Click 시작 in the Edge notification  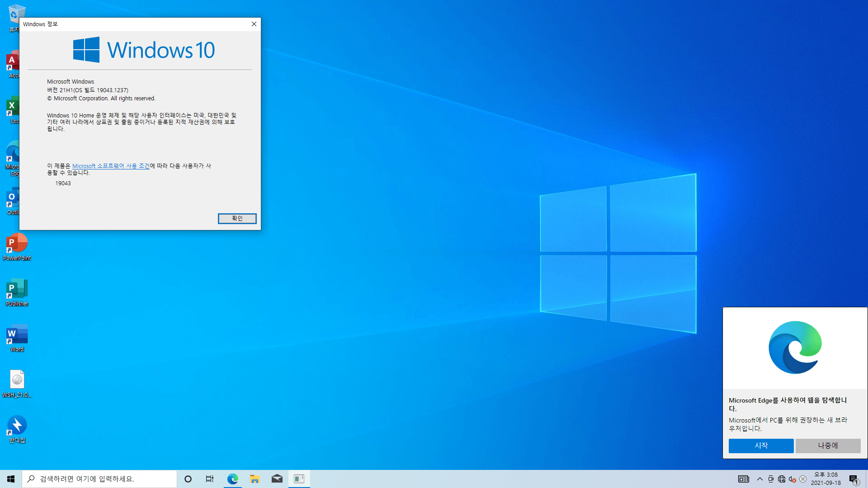coord(761,446)
